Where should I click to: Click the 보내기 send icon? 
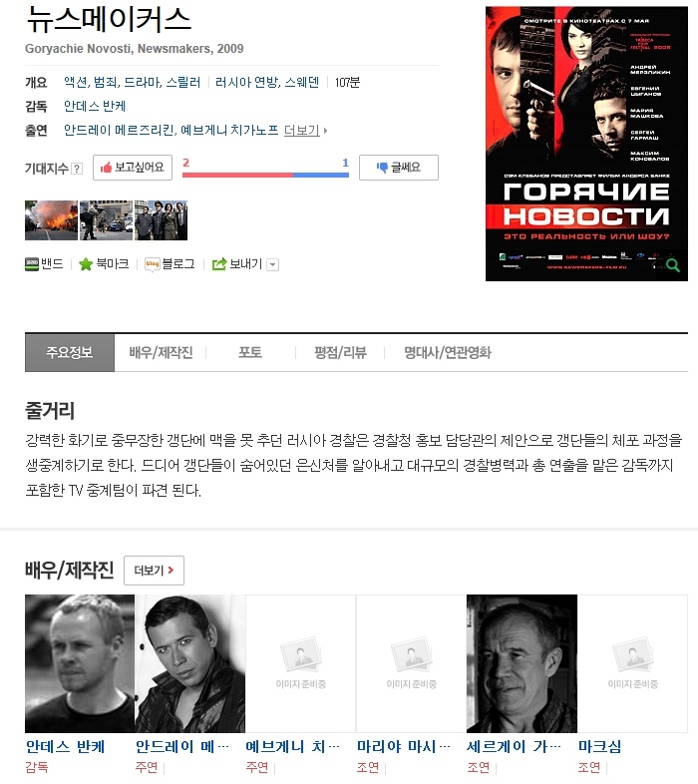click(x=219, y=264)
